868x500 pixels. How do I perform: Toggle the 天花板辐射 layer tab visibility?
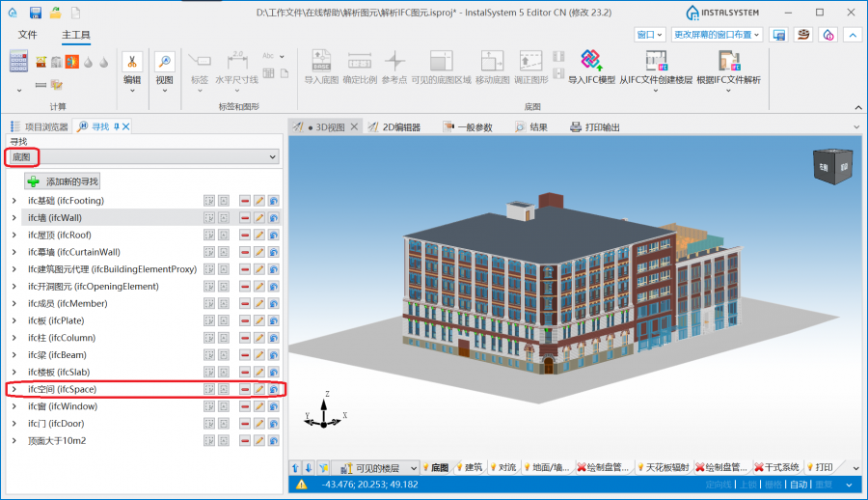pyautogui.click(x=663, y=468)
